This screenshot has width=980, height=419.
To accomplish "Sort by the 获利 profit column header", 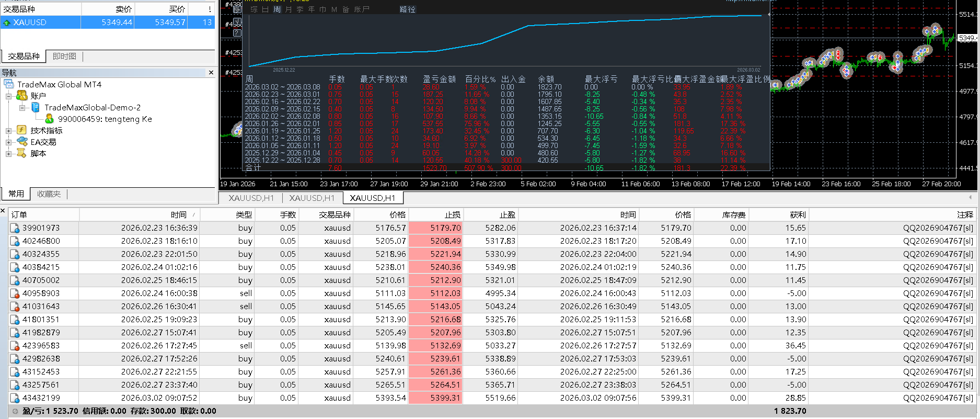I will [x=778, y=214].
